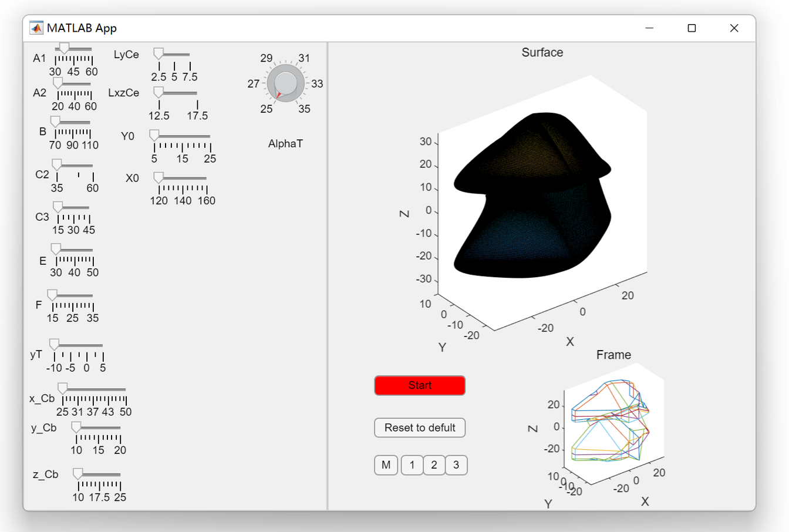Click the LxzCe slider handle
The height and width of the screenshot is (532, 789).
[x=159, y=92]
